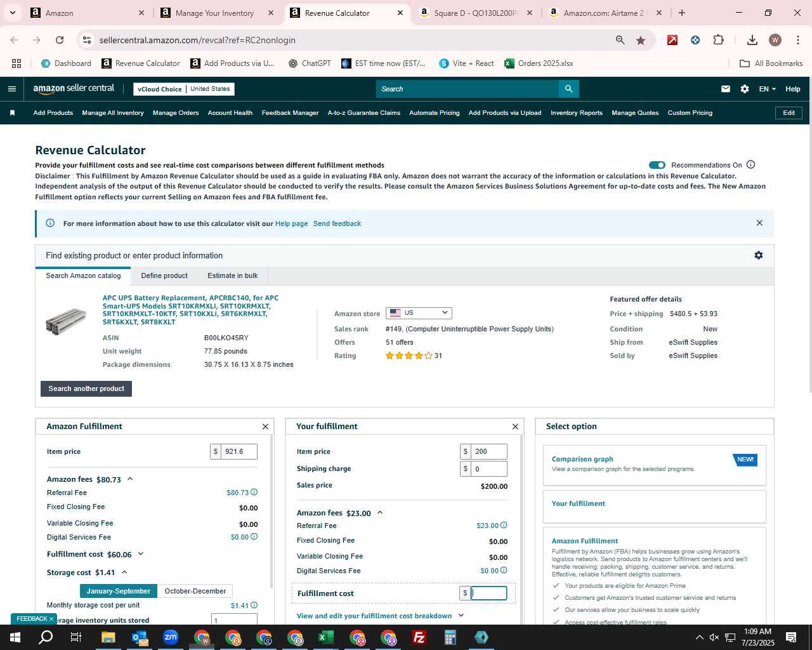The width and height of the screenshot is (812, 650).
Task: Click the info icon next to $23.00 referral fee
Action: pos(504,525)
